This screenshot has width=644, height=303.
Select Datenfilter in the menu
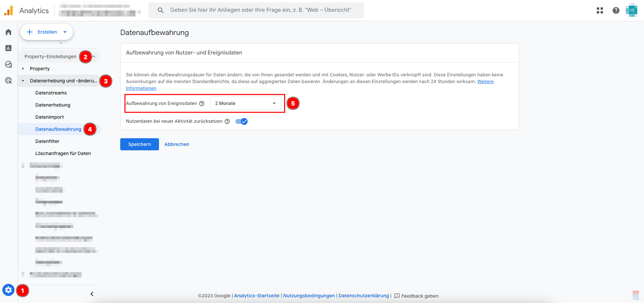click(47, 141)
